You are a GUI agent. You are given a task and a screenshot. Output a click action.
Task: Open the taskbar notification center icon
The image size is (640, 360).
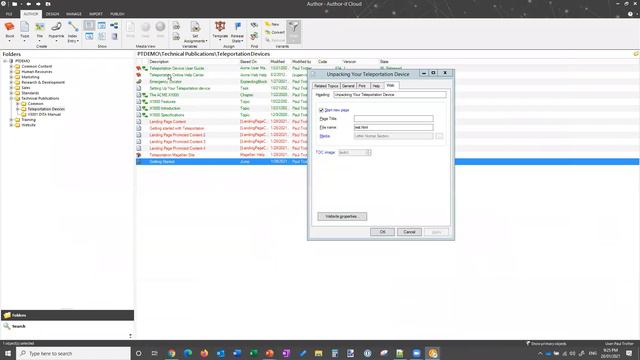click(629, 353)
